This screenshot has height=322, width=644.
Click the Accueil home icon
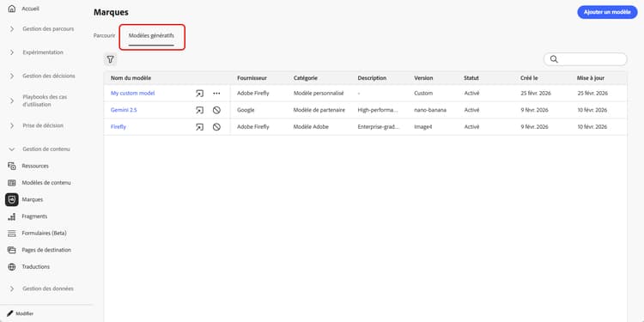(12, 9)
